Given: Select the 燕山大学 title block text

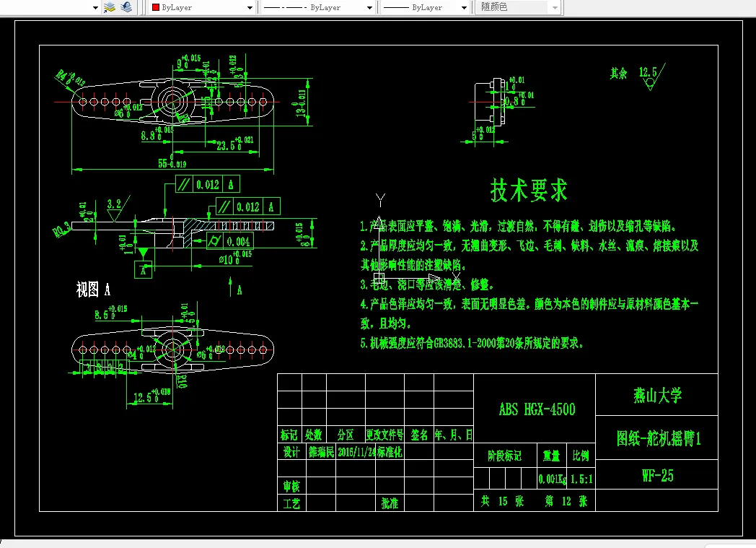Looking at the screenshot, I should pos(658,396).
